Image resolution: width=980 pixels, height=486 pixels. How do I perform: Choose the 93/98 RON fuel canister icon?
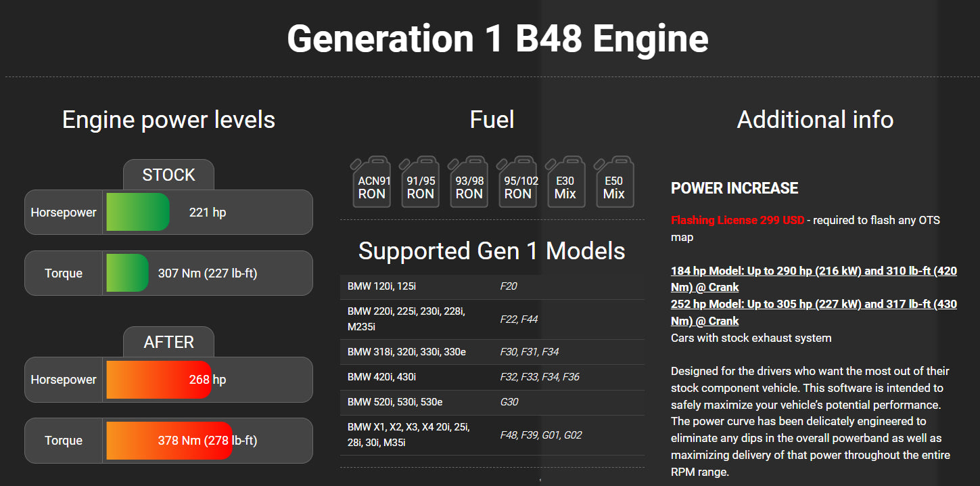pyautogui.click(x=469, y=181)
